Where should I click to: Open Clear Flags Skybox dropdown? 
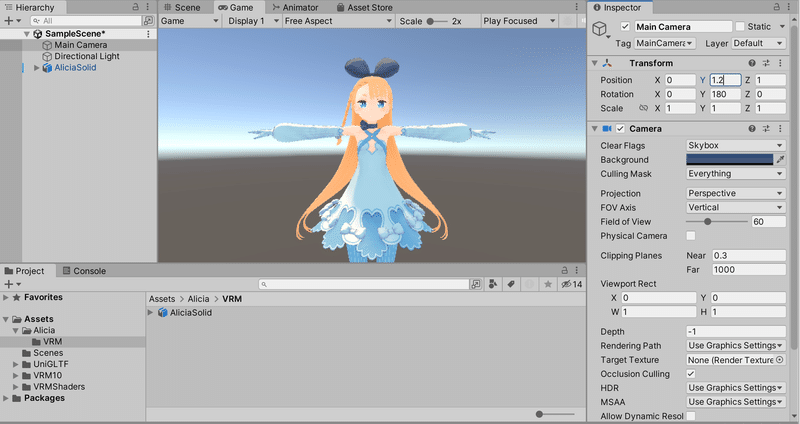click(x=735, y=145)
